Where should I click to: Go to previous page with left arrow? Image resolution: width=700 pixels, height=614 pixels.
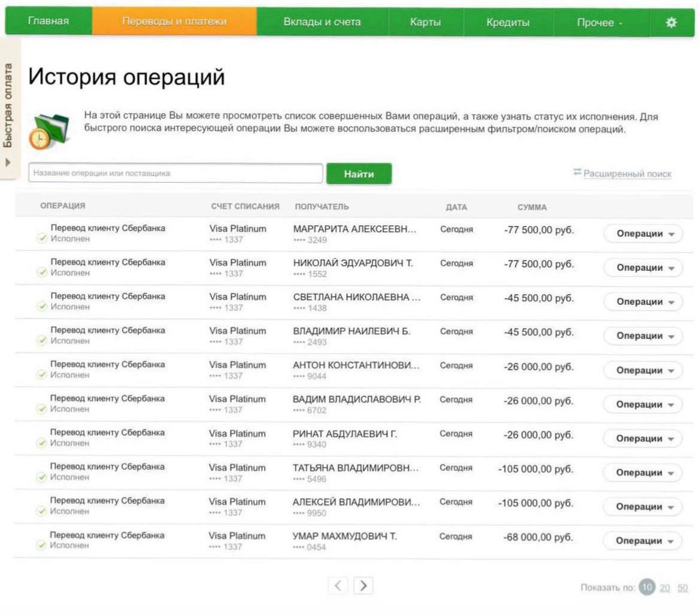(x=338, y=585)
